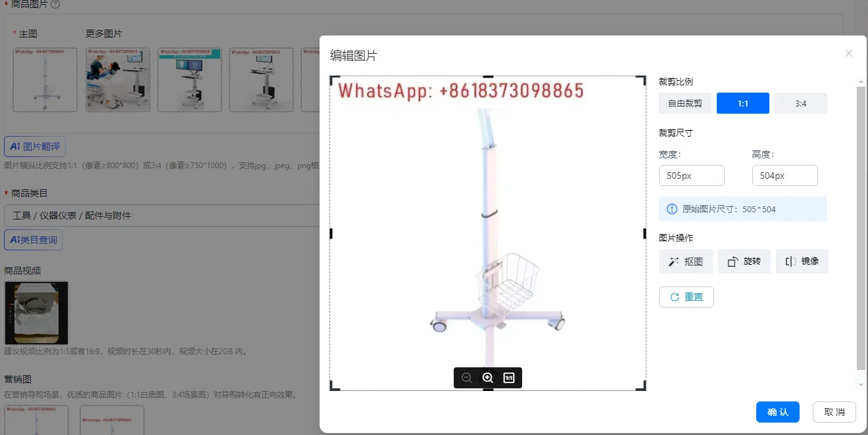Click the top-middle crop edge handle

[488, 77]
